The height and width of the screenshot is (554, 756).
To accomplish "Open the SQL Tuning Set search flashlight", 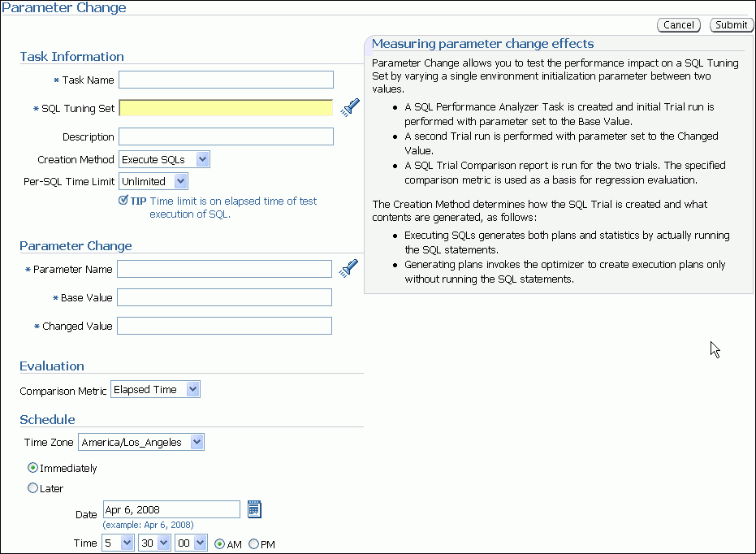I will point(349,106).
